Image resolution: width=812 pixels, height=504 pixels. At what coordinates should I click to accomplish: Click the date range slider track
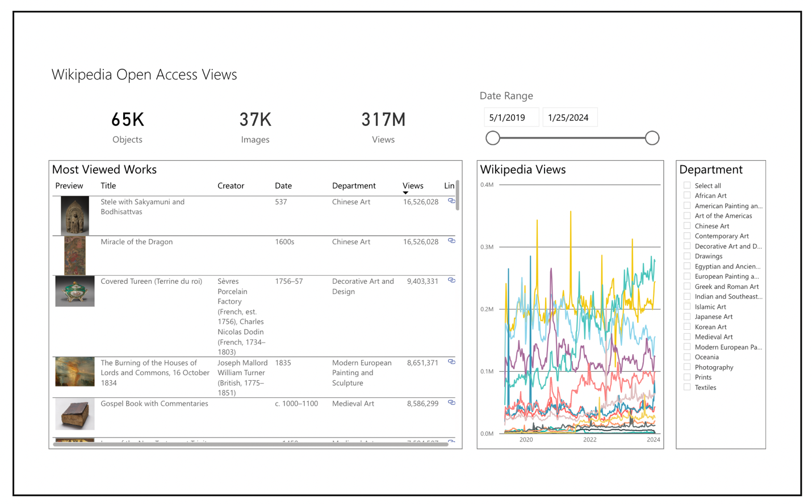tap(572, 138)
